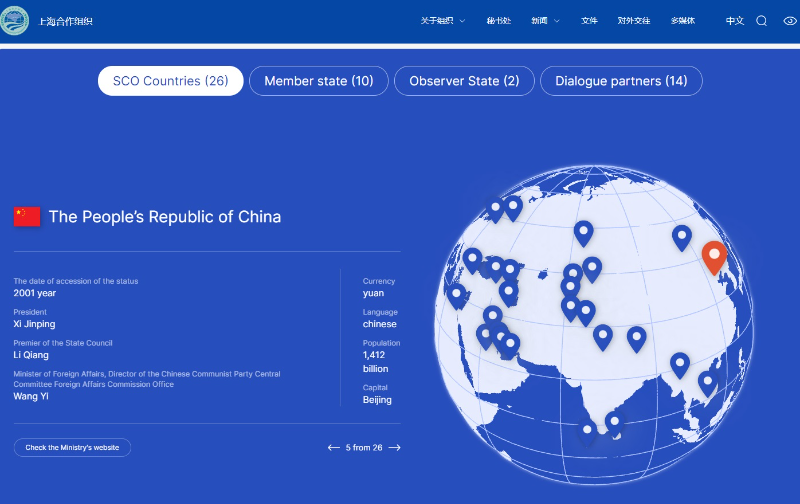Open the 多媒体 menu item
Screen dimensions: 800x504
(683, 20)
